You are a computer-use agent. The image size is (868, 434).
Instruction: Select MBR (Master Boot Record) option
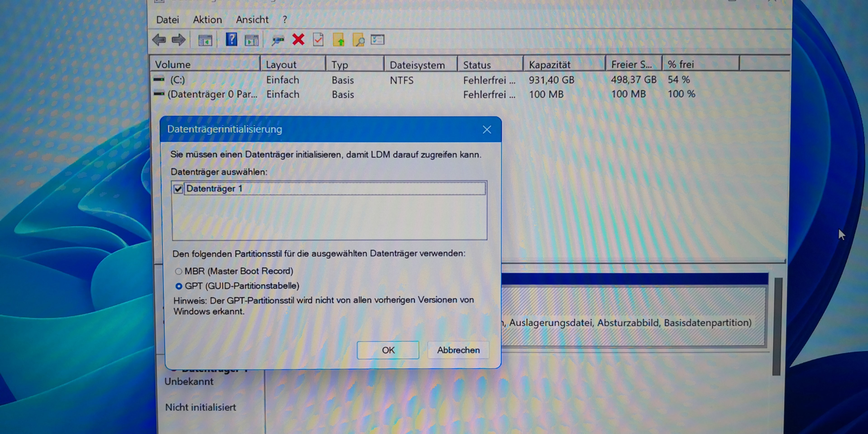click(x=179, y=271)
